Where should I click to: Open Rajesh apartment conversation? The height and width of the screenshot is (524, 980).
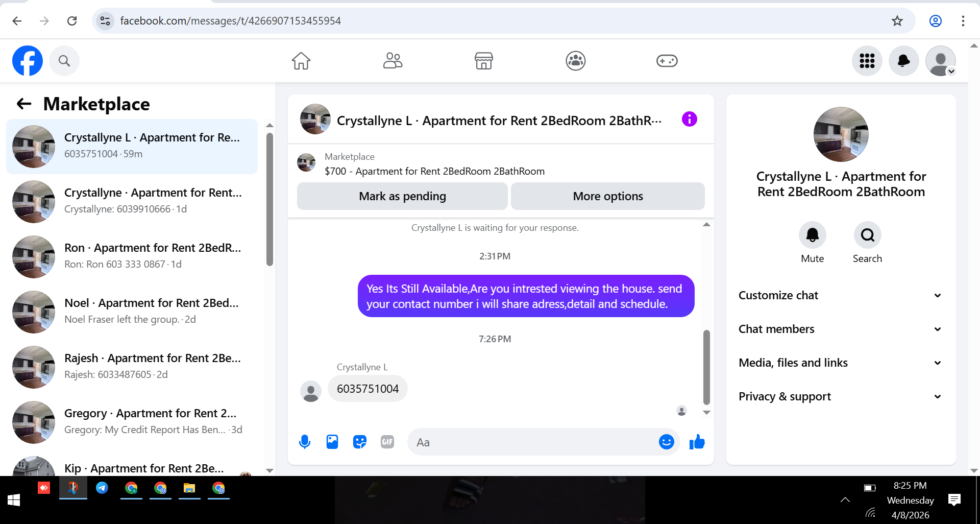pyautogui.click(x=132, y=367)
